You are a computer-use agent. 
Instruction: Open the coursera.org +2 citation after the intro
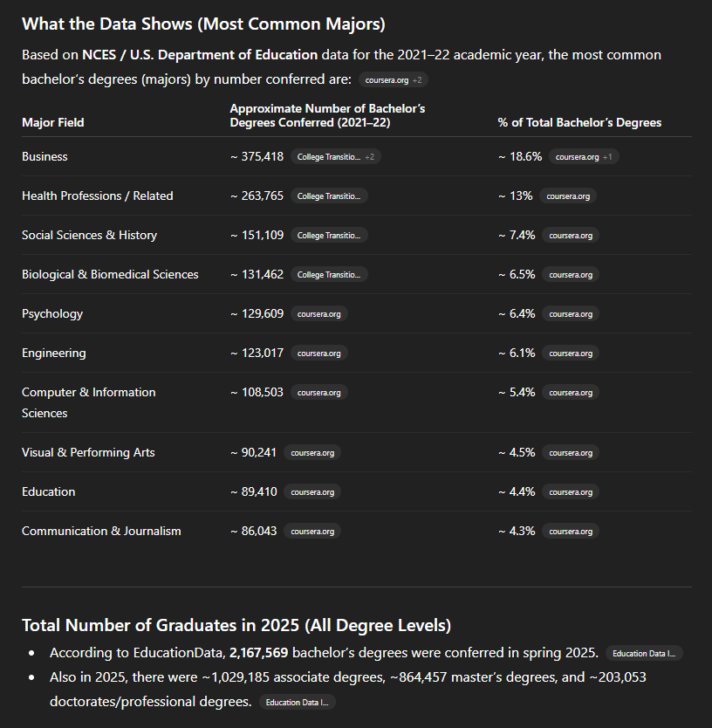(394, 79)
